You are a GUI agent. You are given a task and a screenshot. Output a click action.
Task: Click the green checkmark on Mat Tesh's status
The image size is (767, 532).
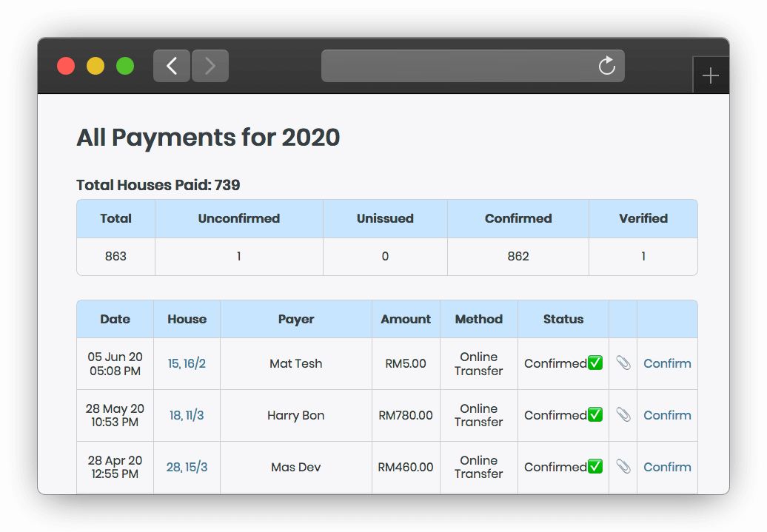pos(594,363)
